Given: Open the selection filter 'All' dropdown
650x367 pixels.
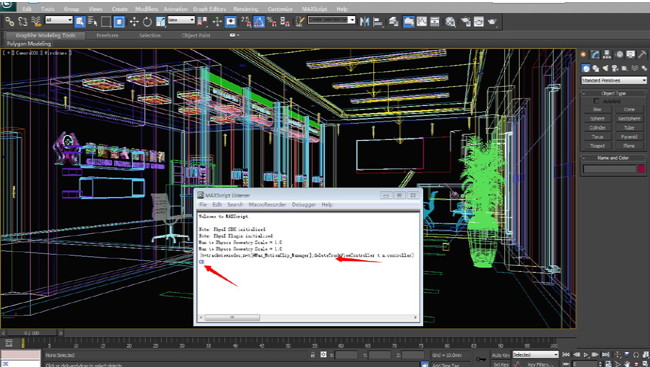Looking at the screenshot, I should click(59, 20).
